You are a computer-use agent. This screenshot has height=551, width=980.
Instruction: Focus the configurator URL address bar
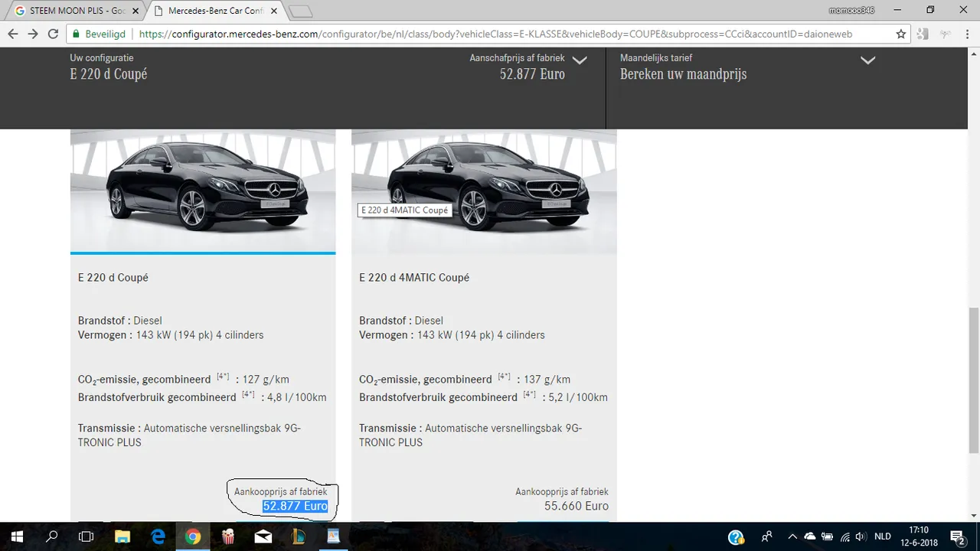(495, 34)
